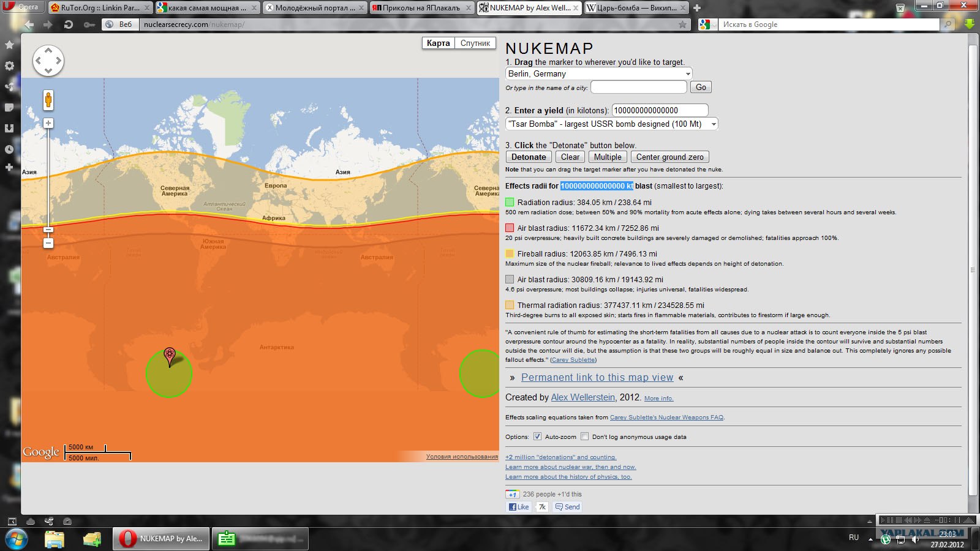Go back to the previous page
The width and height of the screenshot is (980, 551).
coord(29,24)
